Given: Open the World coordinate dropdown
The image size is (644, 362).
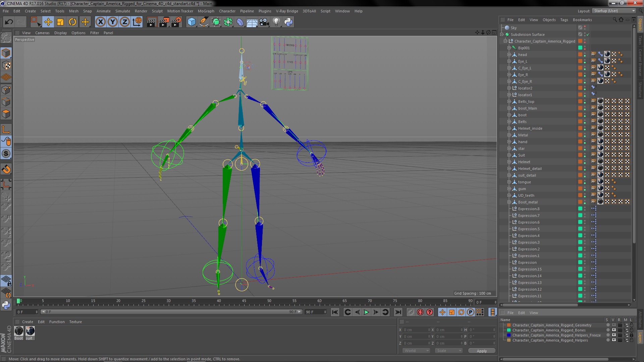Looking at the screenshot, I should pos(416,351).
